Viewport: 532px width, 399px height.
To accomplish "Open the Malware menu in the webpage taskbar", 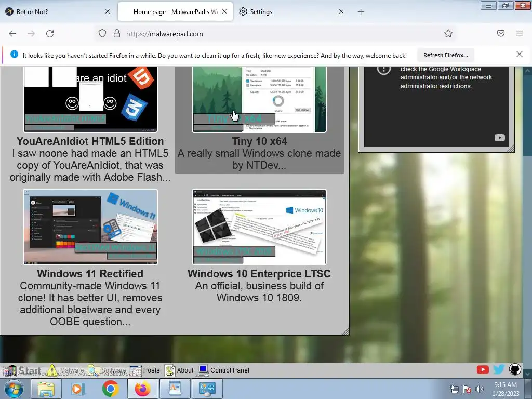I will (66, 370).
